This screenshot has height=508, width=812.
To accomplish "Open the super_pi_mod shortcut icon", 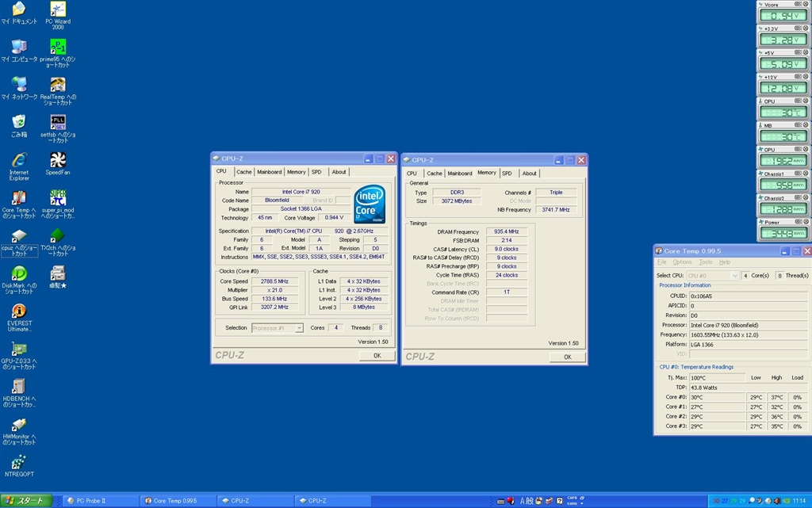I will point(58,198).
